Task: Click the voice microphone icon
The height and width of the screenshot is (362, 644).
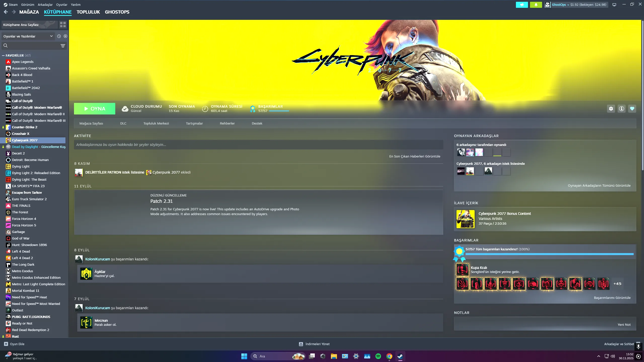Action: click(x=638, y=346)
